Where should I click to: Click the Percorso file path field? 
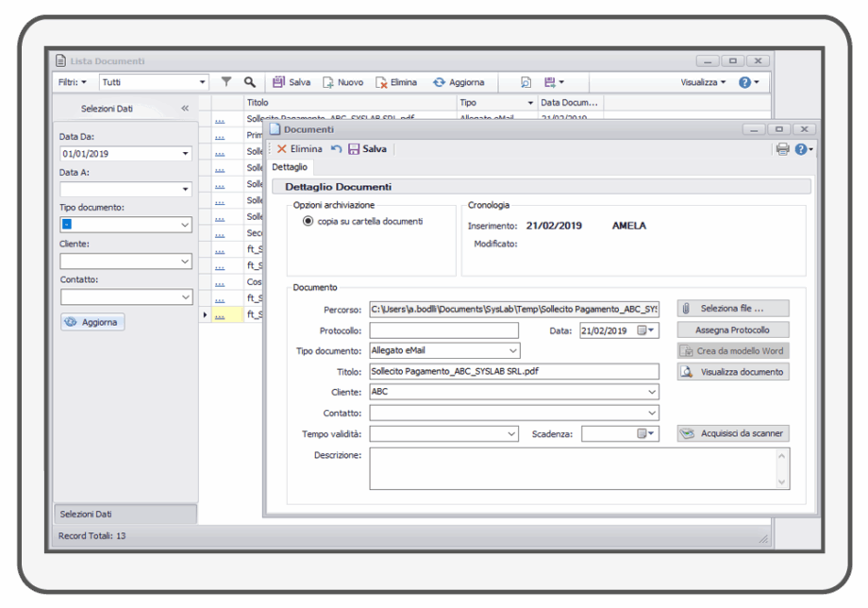click(514, 309)
